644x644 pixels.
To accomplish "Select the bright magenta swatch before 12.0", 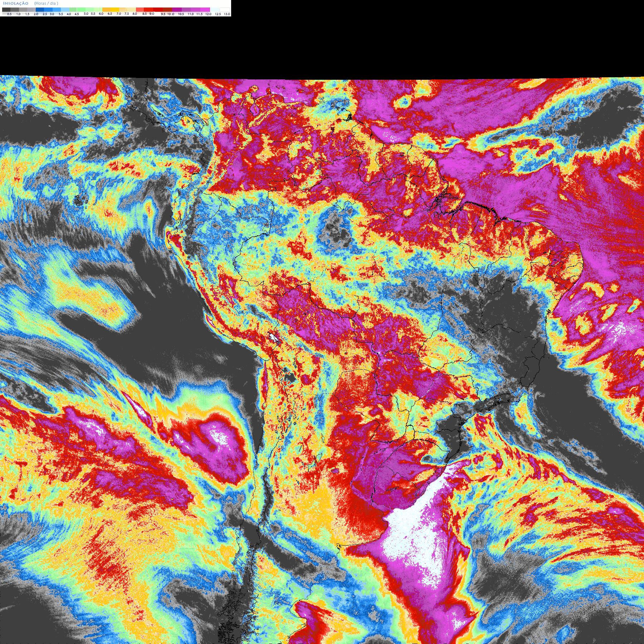I will tap(205, 10).
